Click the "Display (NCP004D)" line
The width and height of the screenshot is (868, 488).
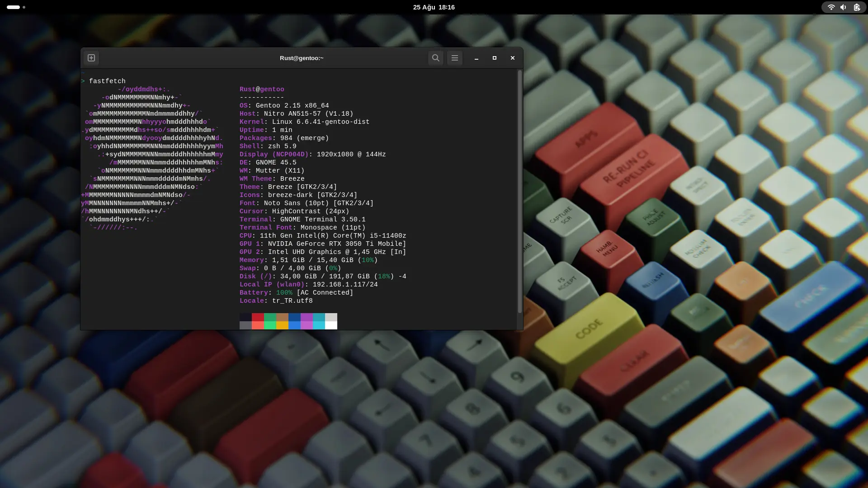point(313,155)
